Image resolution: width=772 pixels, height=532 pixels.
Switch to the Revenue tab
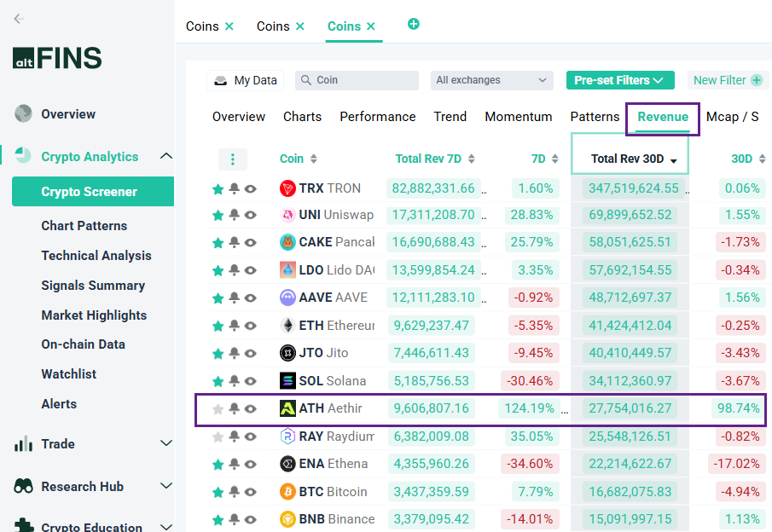[663, 117]
